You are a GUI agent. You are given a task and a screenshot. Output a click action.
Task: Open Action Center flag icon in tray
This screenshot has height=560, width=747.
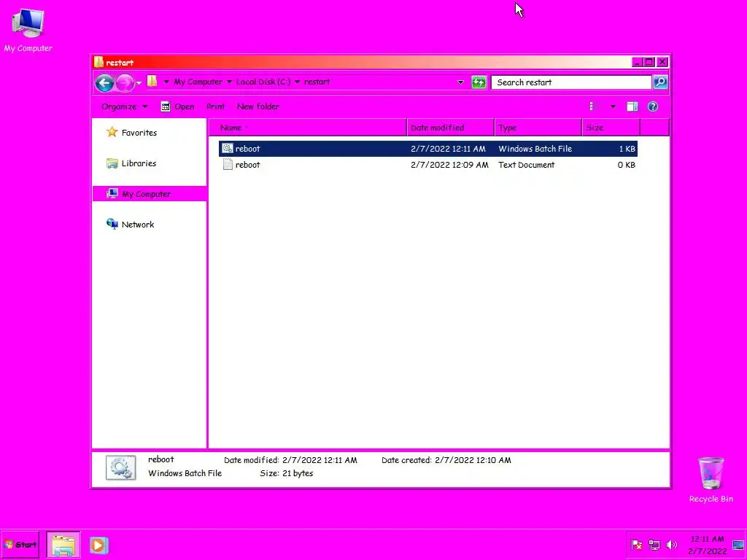coord(636,544)
